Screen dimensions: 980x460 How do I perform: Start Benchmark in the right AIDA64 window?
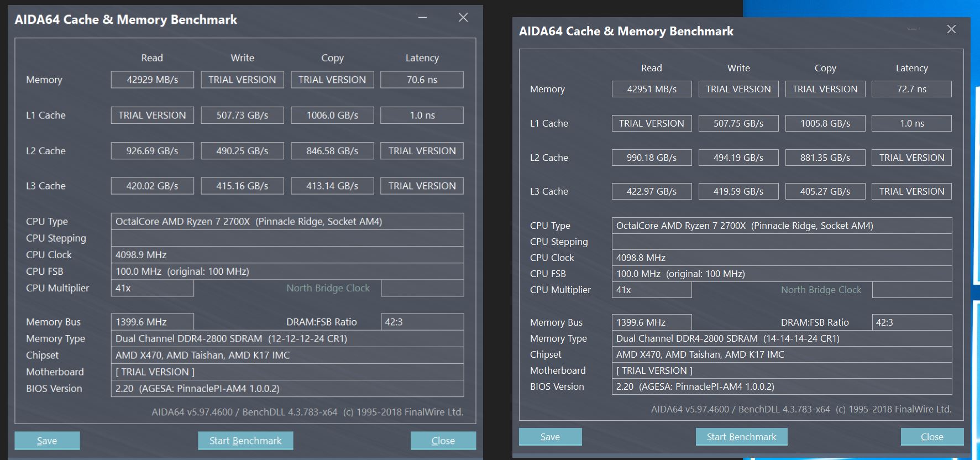point(741,437)
